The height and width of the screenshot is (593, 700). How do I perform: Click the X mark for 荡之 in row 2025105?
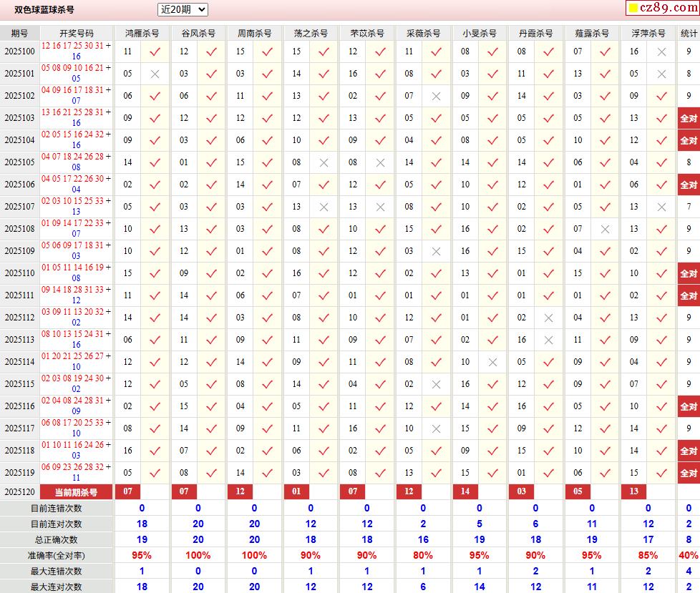click(324, 162)
